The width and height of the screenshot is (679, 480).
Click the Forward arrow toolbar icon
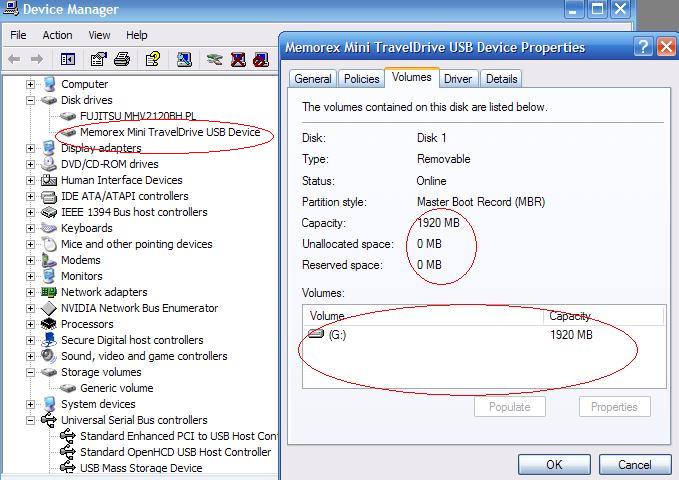(37, 59)
